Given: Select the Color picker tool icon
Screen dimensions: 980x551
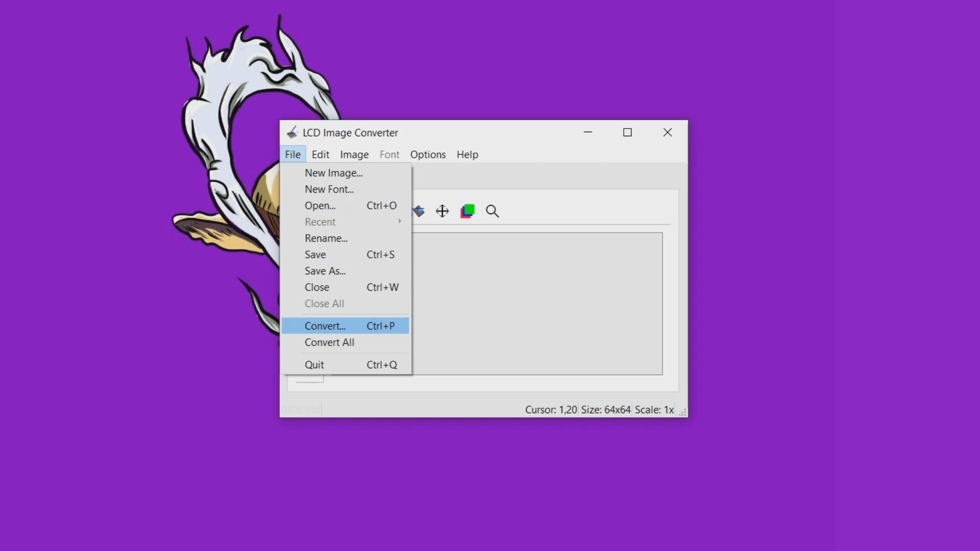Looking at the screenshot, I should (x=468, y=211).
